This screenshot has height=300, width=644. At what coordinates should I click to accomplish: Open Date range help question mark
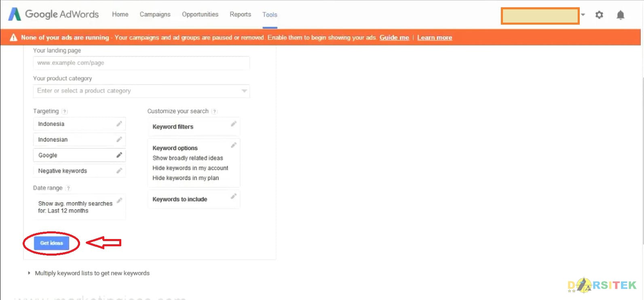tap(68, 188)
